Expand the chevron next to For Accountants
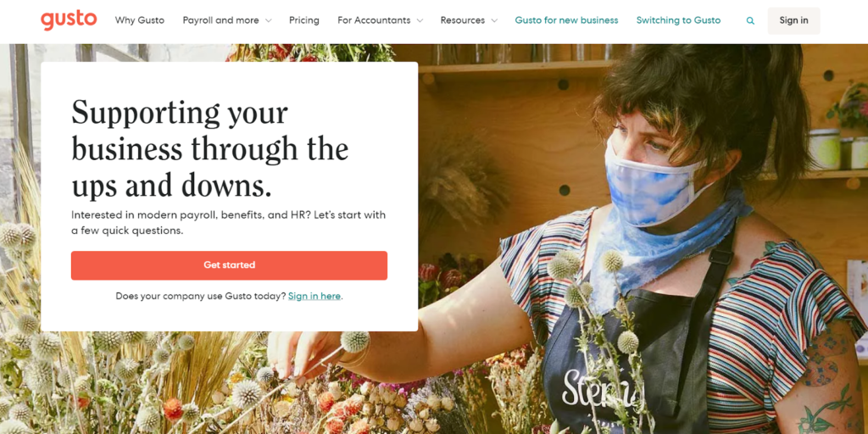The image size is (868, 434). coord(420,21)
